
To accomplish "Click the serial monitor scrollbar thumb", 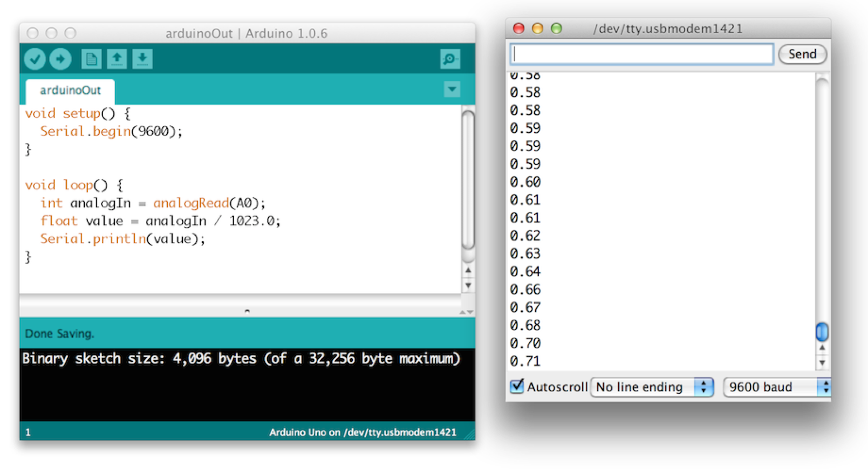I will pyautogui.click(x=822, y=332).
